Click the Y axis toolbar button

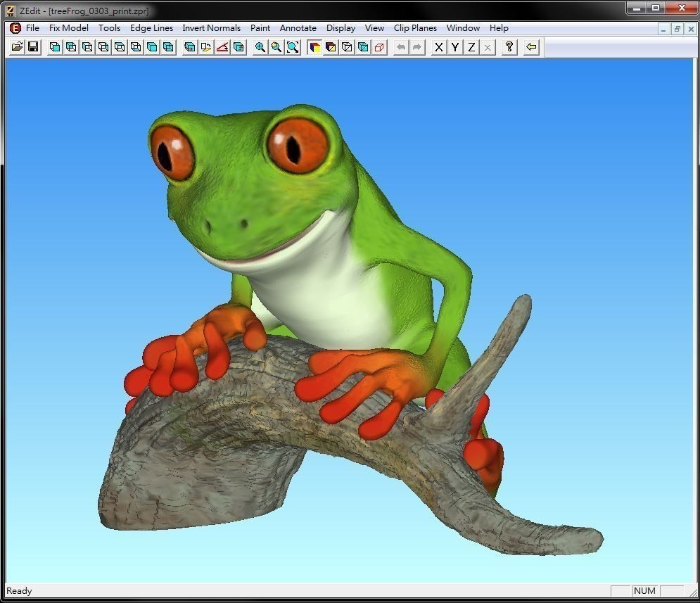[455, 47]
